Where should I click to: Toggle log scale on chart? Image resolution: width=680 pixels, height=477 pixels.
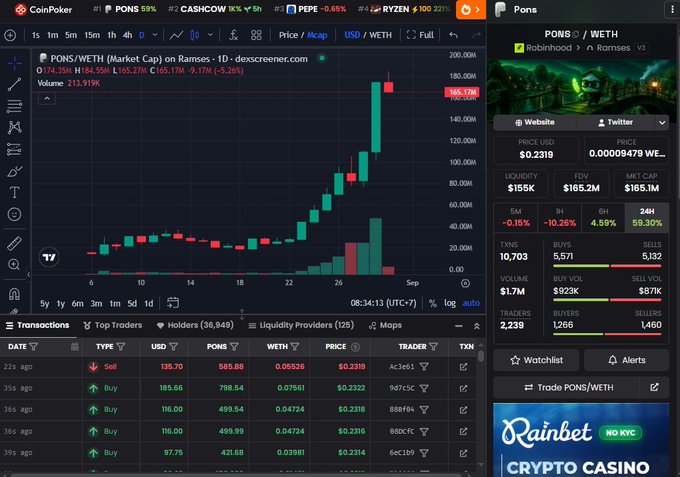[x=450, y=303]
